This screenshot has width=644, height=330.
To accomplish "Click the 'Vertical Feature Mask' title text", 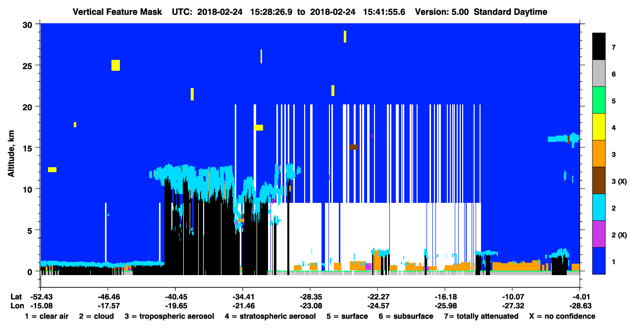I will (x=117, y=12).
